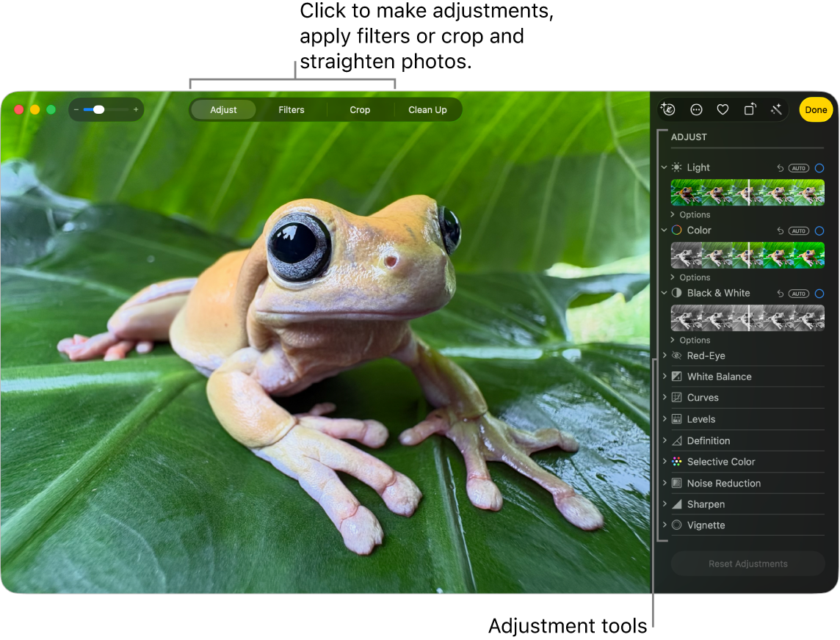Viewport: 840px width, 640px height.
Task: Click the Light sun icon in Adjust panel
Action: tap(676, 167)
